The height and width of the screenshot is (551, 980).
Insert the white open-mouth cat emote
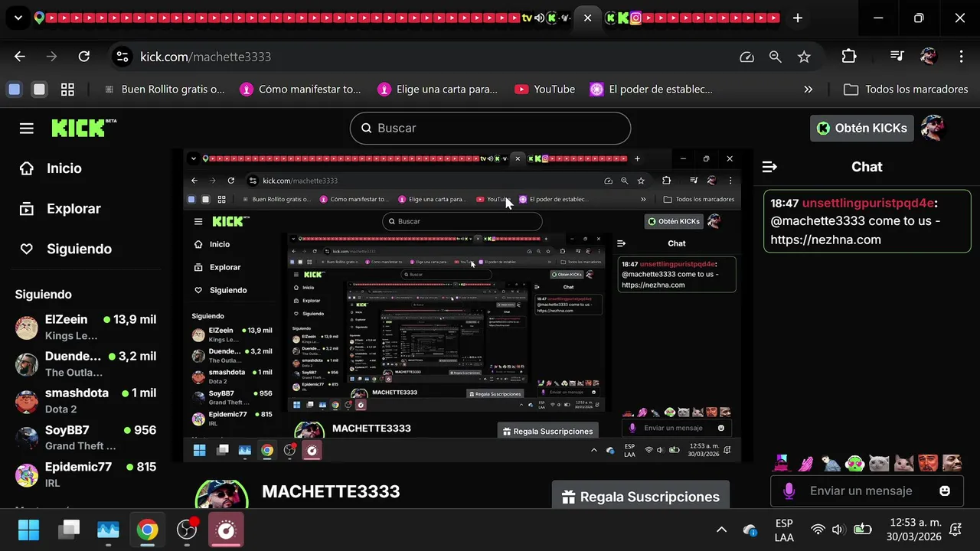[x=904, y=463]
